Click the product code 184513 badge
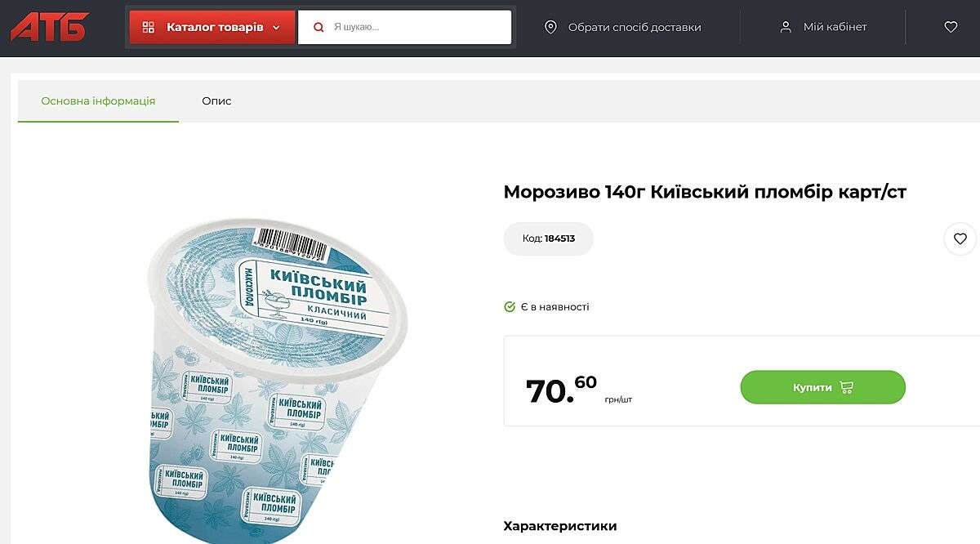Viewport: 980px width, 544px height. pyautogui.click(x=549, y=239)
